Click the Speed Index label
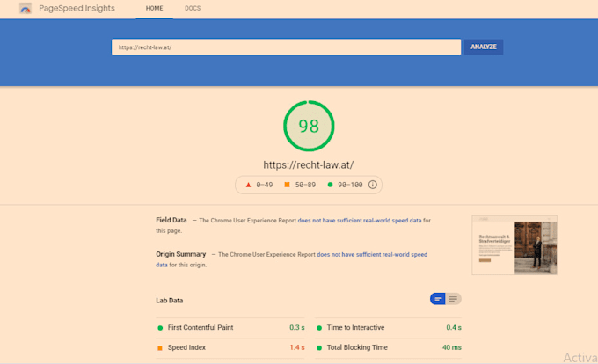Screen dimensions: 598x364 [186, 347]
